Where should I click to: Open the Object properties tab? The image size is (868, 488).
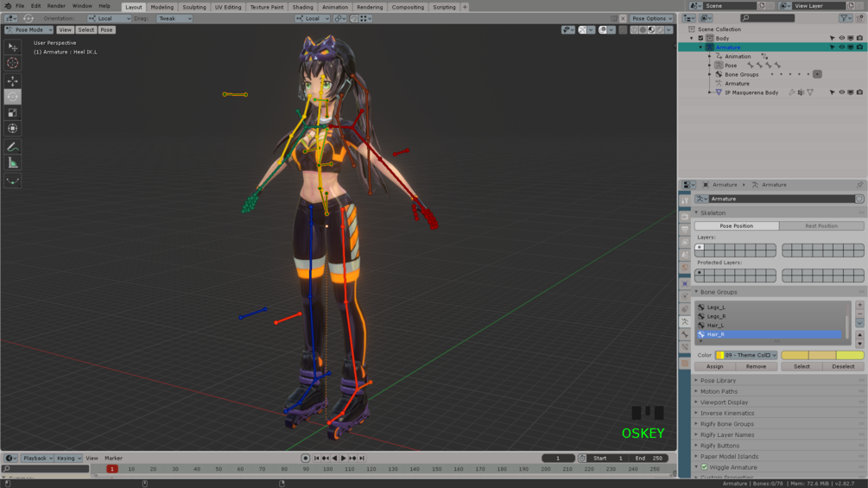pos(685,283)
